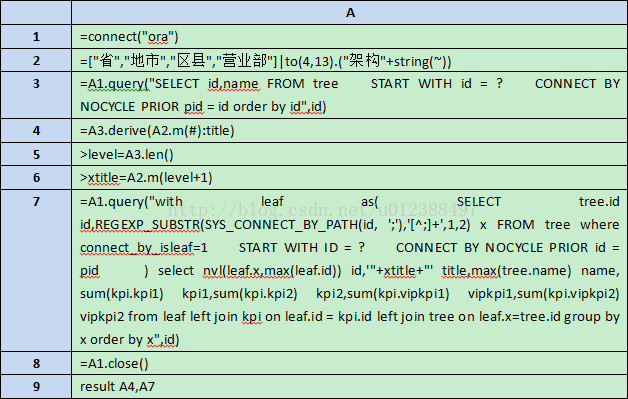This screenshot has width=628, height=399.
Task: Click cell containing =connect("ora")
Action: (350, 36)
